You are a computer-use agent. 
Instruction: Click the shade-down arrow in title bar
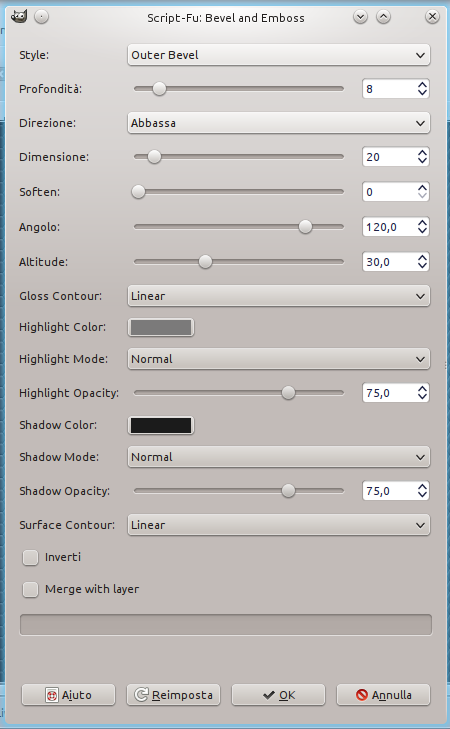pyautogui.click(x=360, y=17)
